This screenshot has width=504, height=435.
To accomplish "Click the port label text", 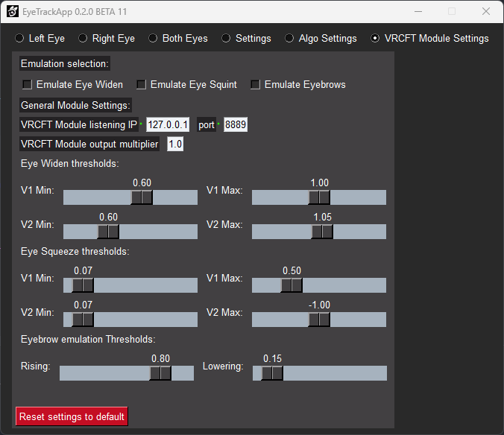I will [207, 124].
